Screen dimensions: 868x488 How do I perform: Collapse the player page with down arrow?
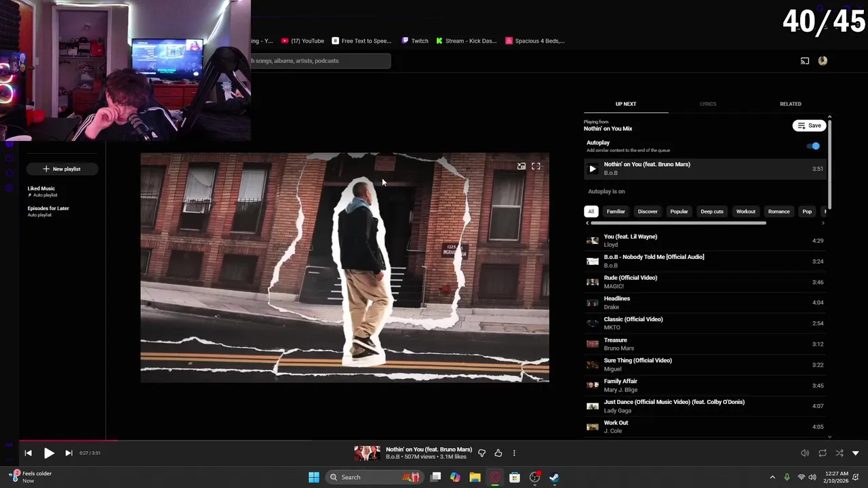pyautogui.click(x=856, y=453)
